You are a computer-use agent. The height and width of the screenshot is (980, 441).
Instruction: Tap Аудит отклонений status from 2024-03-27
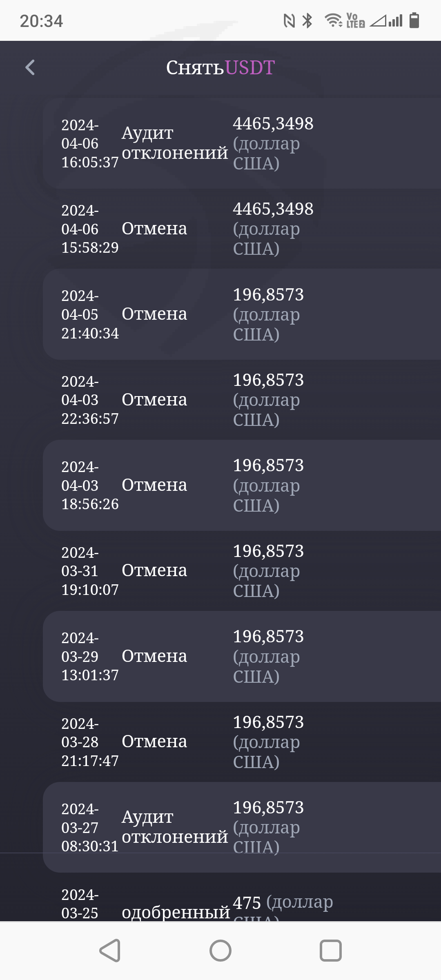click(x=175, y=827)
